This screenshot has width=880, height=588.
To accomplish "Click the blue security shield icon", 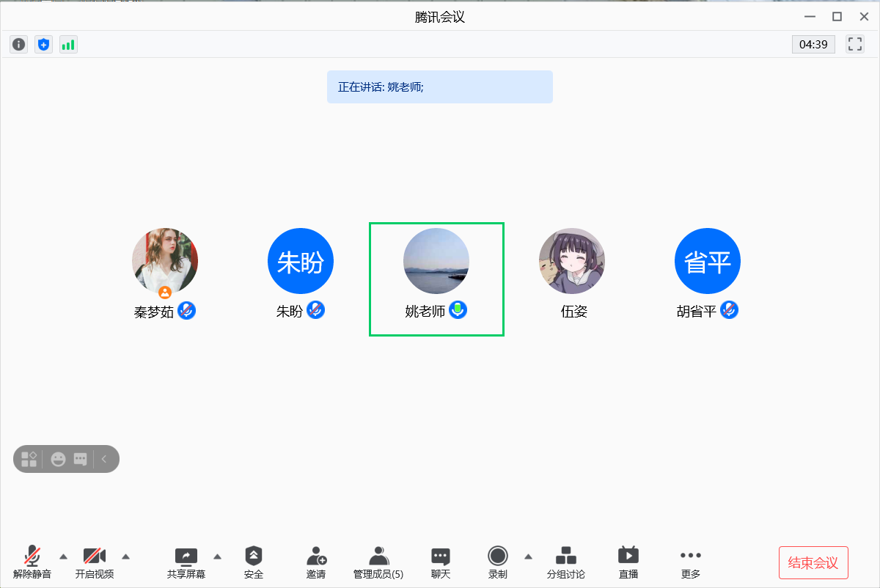I will point(44,45).
